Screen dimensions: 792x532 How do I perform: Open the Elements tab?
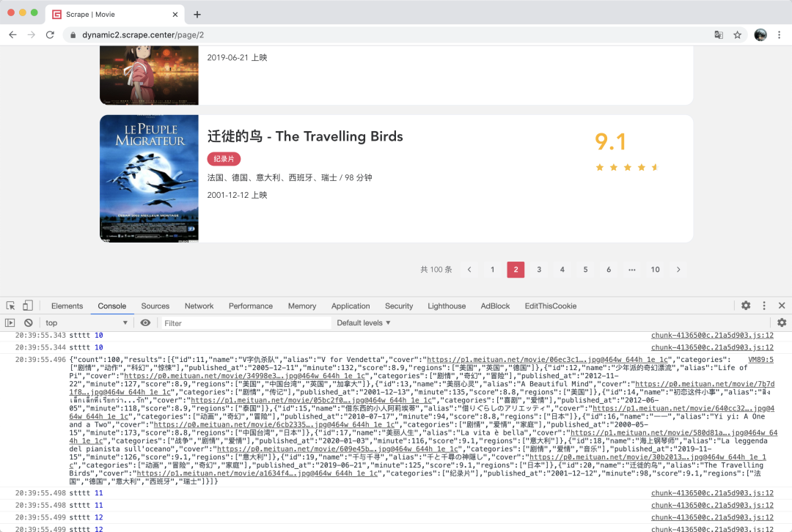[x=67, y=306]
